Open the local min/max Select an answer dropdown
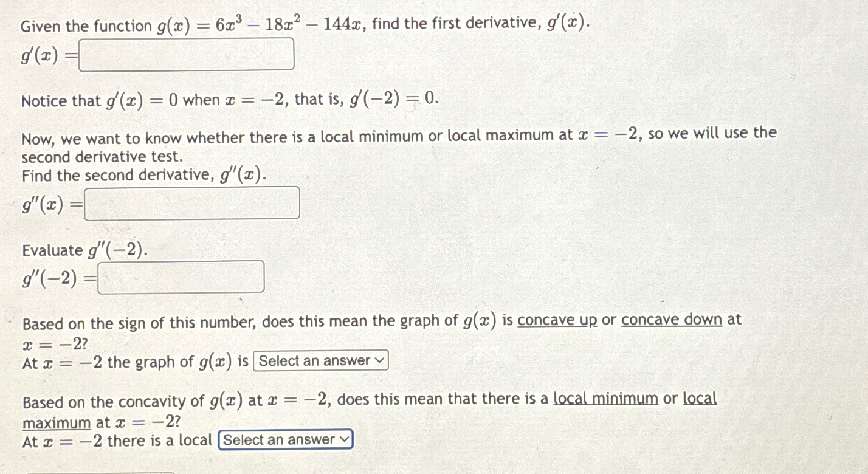 click(x=286, y=439)
